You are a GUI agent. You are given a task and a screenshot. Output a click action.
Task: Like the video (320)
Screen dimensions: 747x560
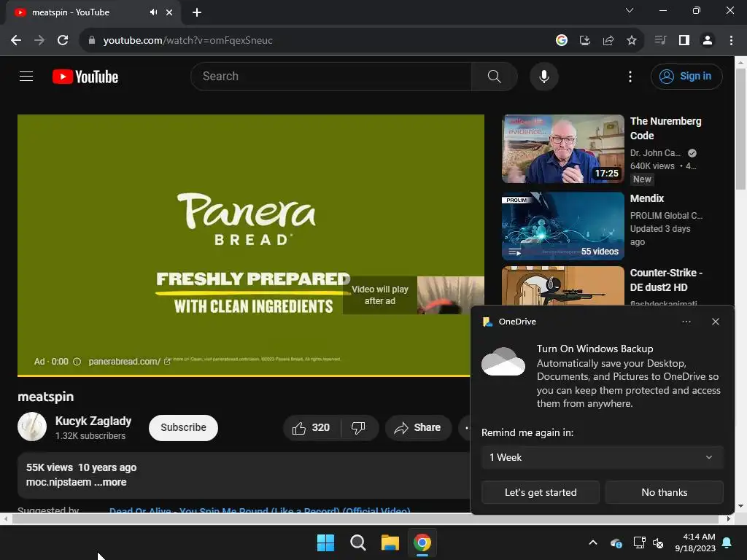click(x=311, y=427)
